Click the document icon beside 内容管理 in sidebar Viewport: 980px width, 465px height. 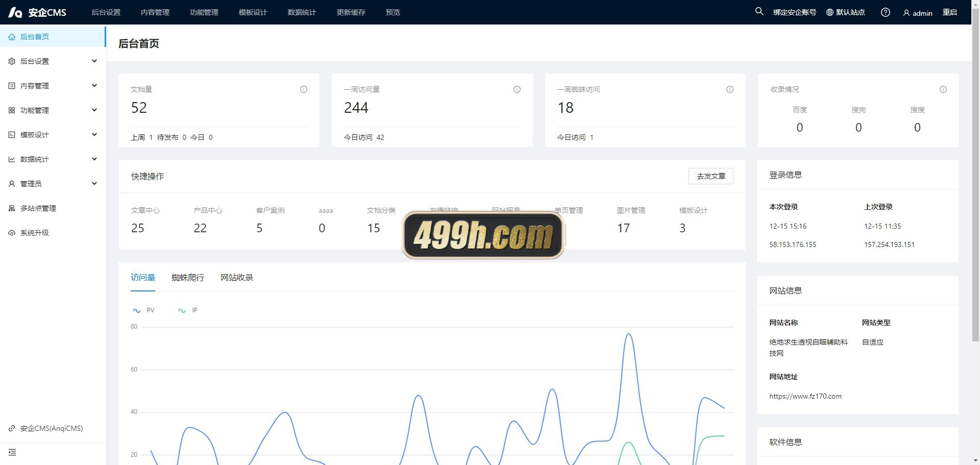tap(12, 86)
